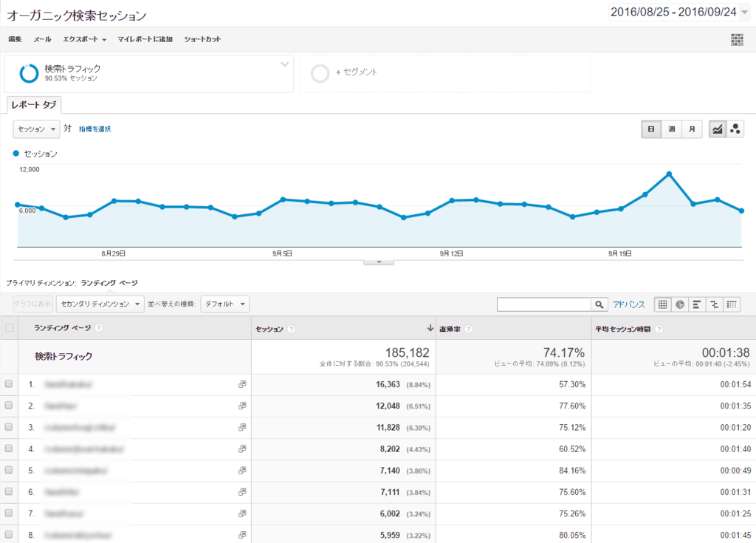Select the レポート タブ tab

click(34, 105)
